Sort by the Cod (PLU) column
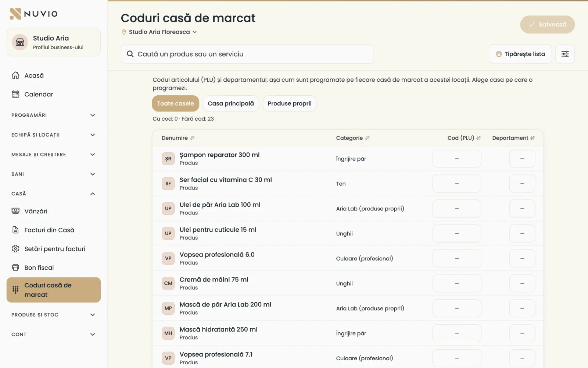588x368 pixels. click(x=464, y=138)
